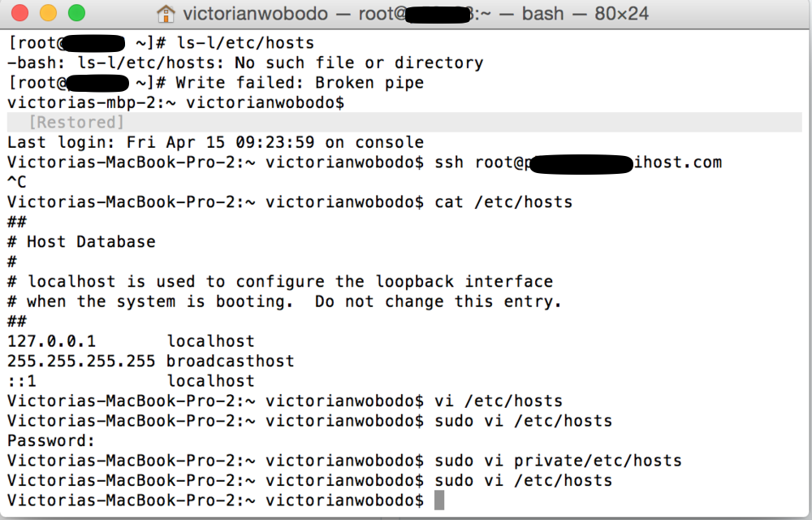Click the '# Host Database' comment line
The height and width of the screenshot is (520, 812).
point(81,241)
